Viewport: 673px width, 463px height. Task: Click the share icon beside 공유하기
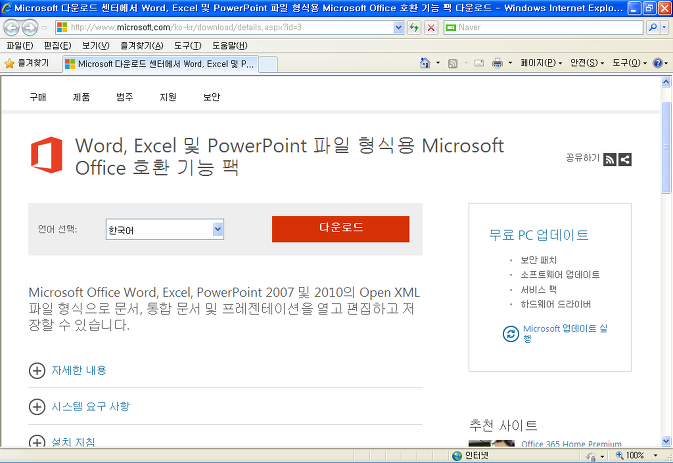click(x=625, y=159)
